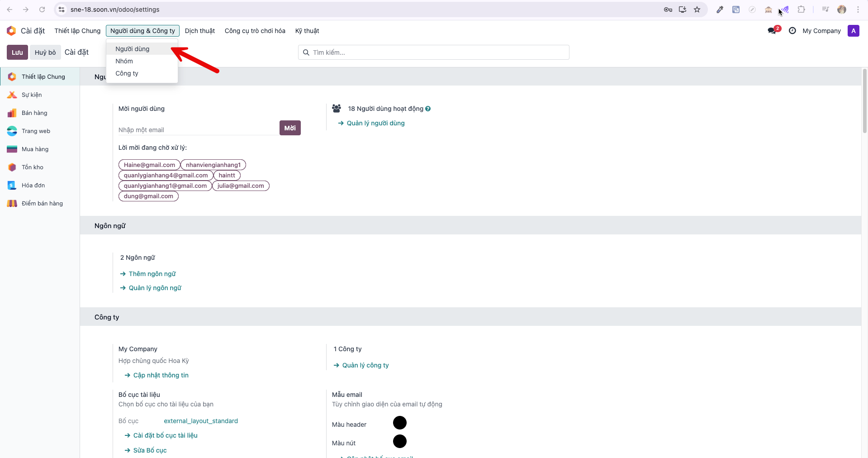The width and height of the screenshot is (868, 458).
Task: Reload the browser page
Action: (42, 10)
